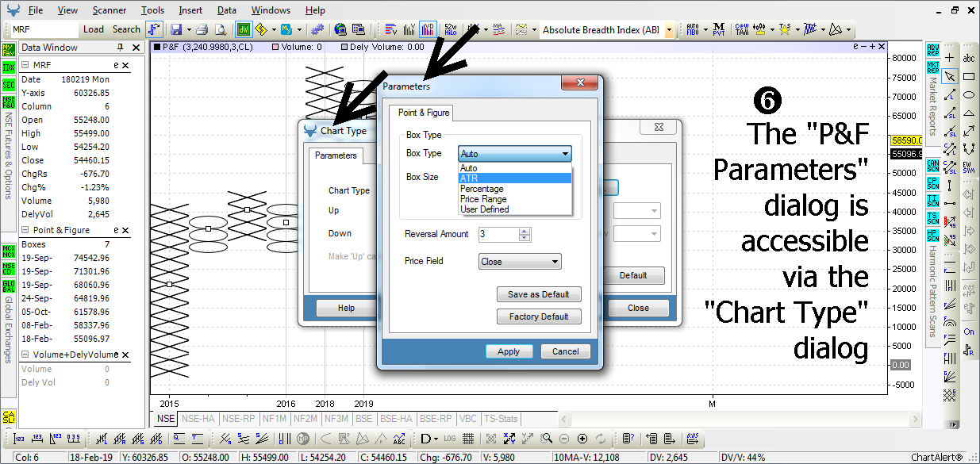
Task: Switch to the NSE-HA chart tab
Action: 198,418
